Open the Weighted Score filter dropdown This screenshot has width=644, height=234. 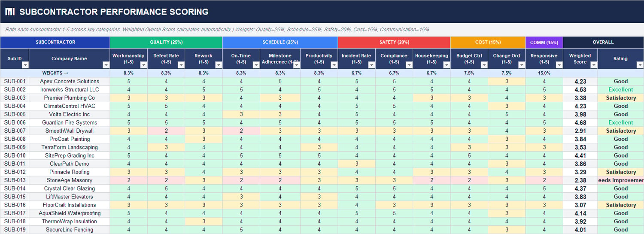coord(593,65)
